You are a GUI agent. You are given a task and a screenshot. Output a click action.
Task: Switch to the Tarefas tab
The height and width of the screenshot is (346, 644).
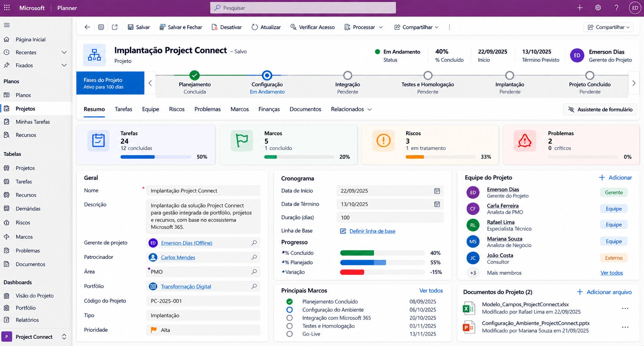pos(124,109)
